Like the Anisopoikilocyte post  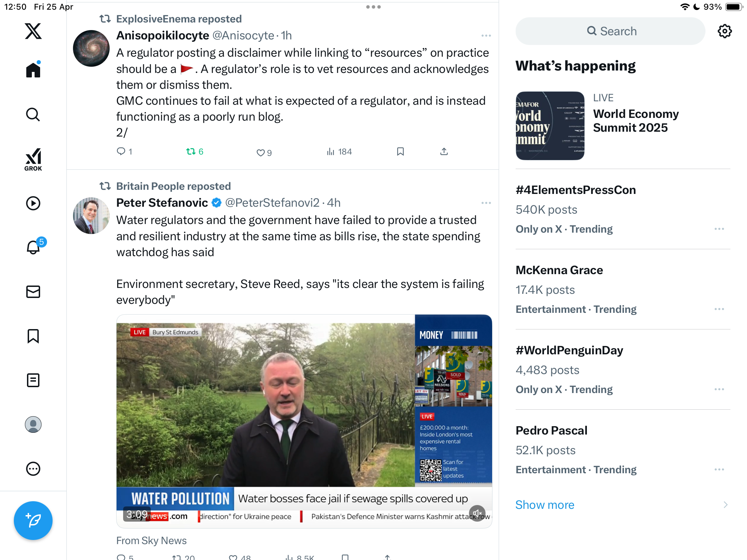(x=264, y=152)
